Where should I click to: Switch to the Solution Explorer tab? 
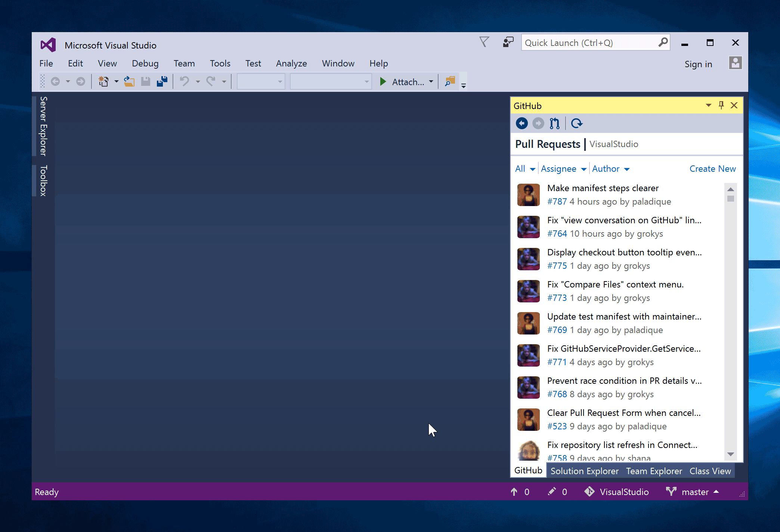coord(585,470)
